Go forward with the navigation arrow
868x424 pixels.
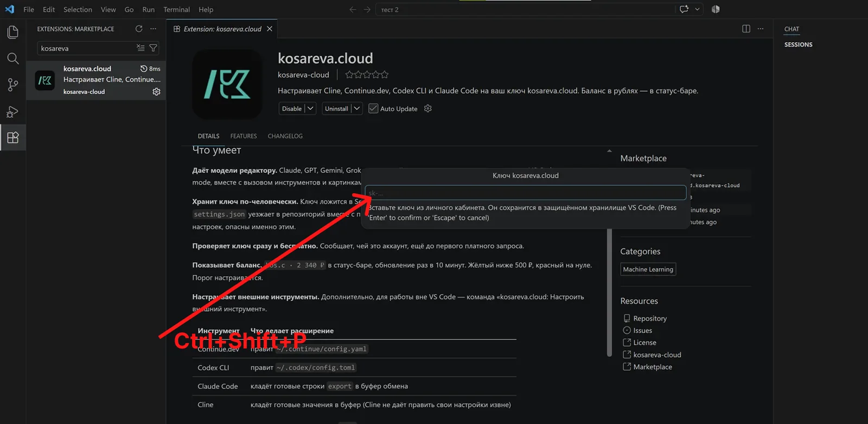(367, 9)
